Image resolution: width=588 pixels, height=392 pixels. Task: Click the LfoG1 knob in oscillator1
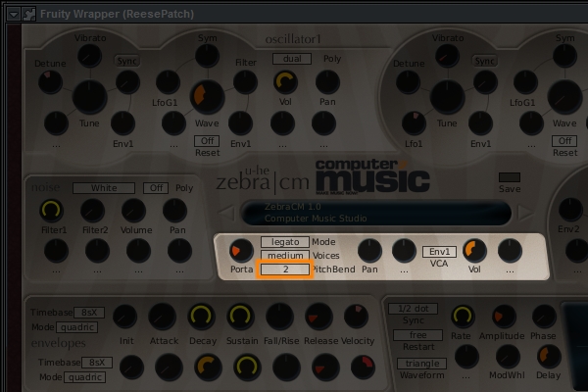(168, 82)
